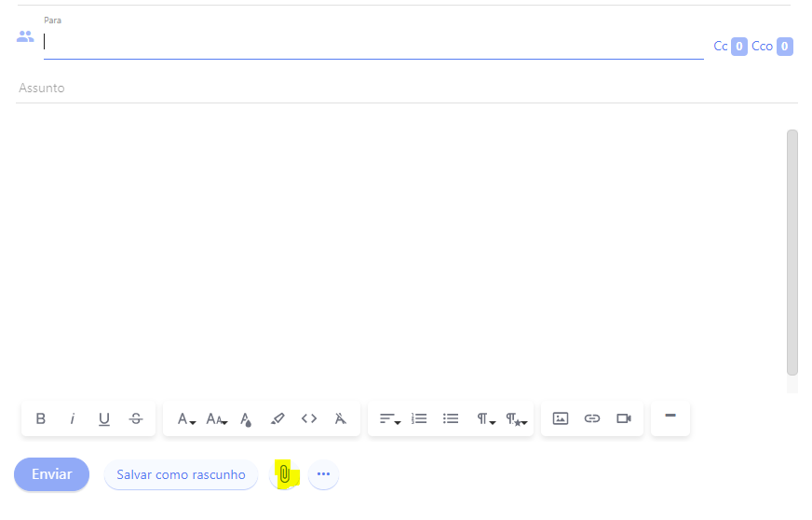The width and height of the screenshot is (812, 520).
Task: Click the paperclip attach file icon
Action: pyautogui.click(x=285, y=474)
